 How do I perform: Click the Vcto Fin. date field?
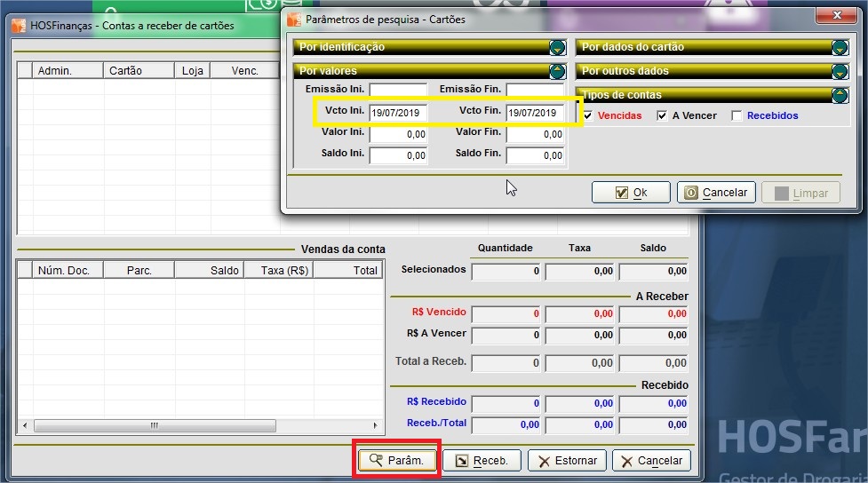click(536, 113)
